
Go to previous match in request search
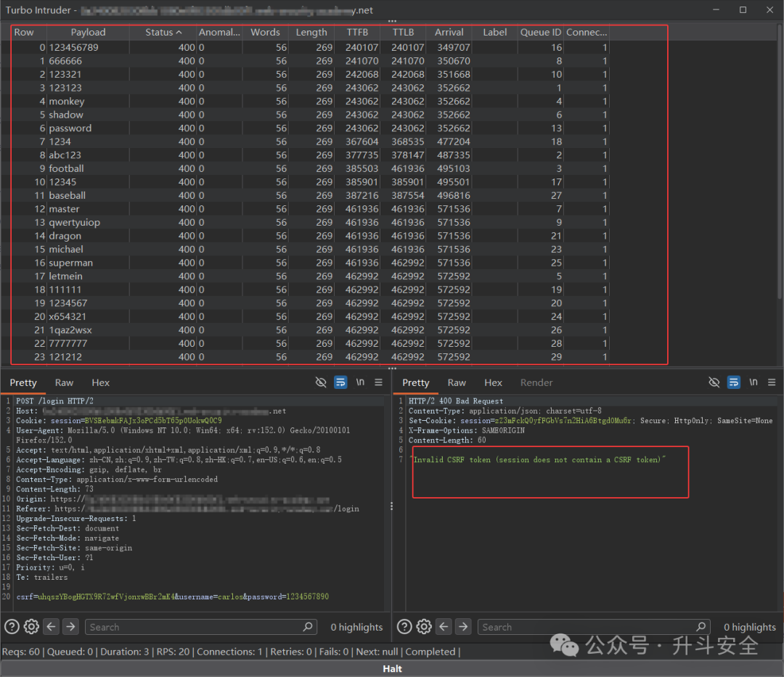point(51,626)
